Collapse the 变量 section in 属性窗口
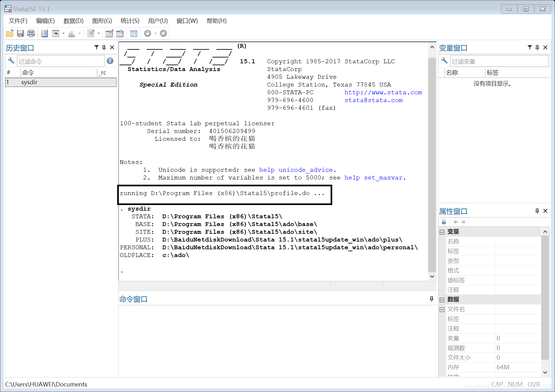 [x=442, y=232]
